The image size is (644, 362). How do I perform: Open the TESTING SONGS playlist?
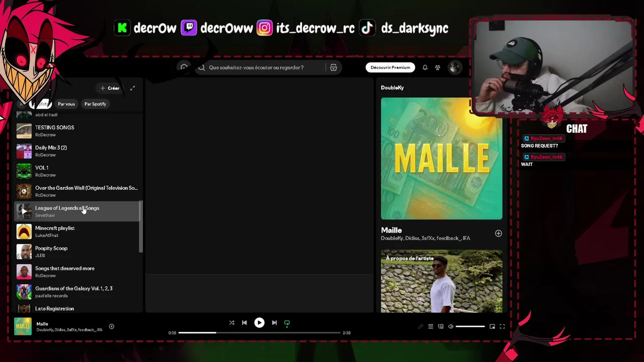coord(77,131)
